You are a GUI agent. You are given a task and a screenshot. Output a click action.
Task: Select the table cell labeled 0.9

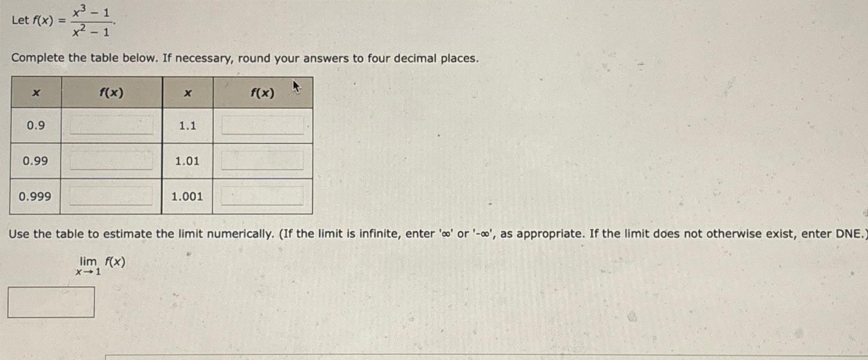[x=35, y=125]
